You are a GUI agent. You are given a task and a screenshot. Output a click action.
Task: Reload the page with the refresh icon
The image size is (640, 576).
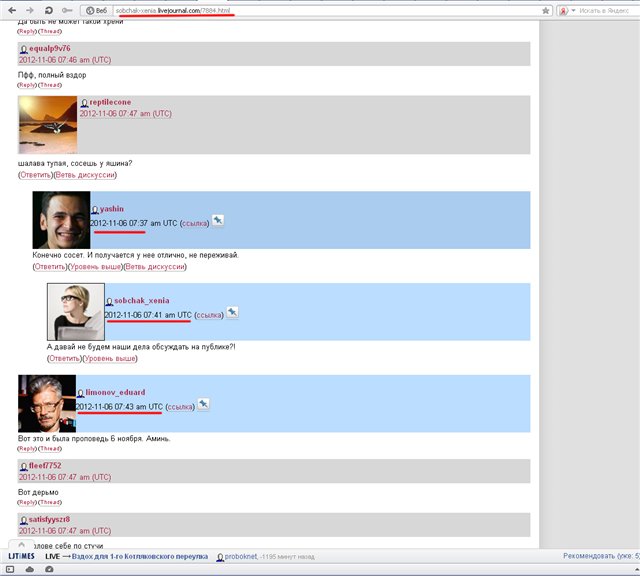(x=48, y=9)
